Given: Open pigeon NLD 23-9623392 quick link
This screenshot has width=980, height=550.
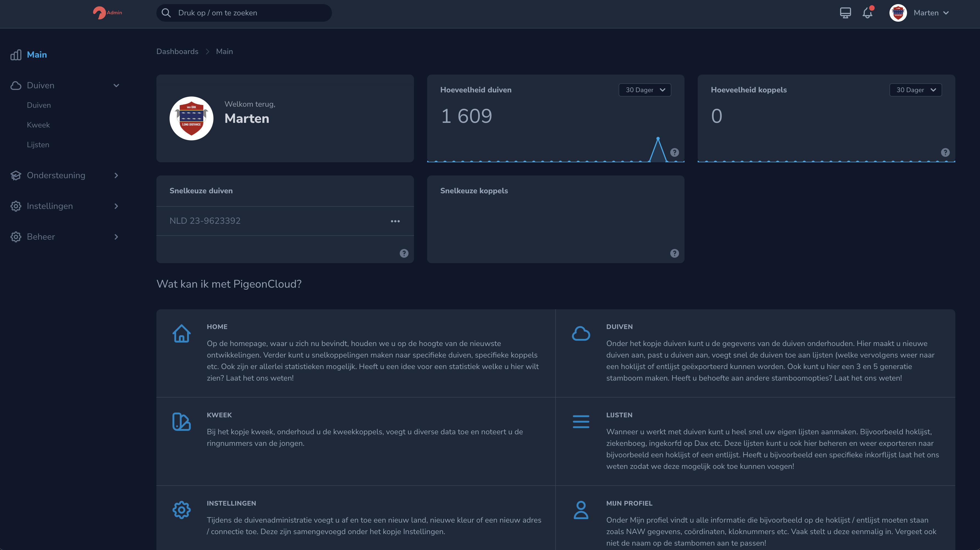Looking at the screenshot, I should 205,221.
